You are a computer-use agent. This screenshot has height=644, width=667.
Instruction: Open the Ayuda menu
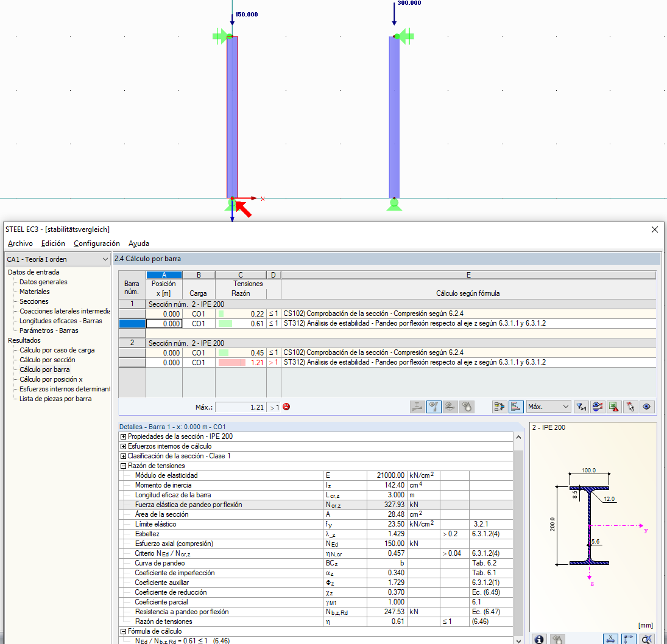click(139, 243)
